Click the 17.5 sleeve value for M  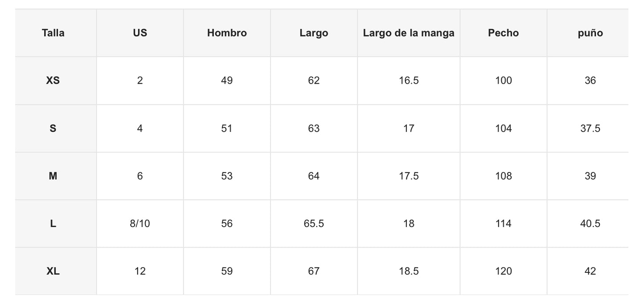[x=409, y=176]
